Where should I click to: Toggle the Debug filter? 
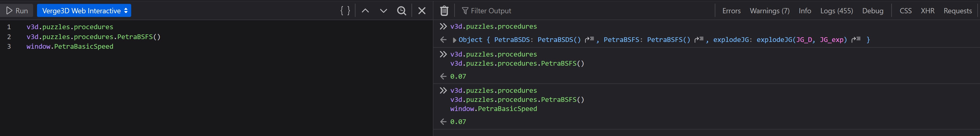click(872, 11)
